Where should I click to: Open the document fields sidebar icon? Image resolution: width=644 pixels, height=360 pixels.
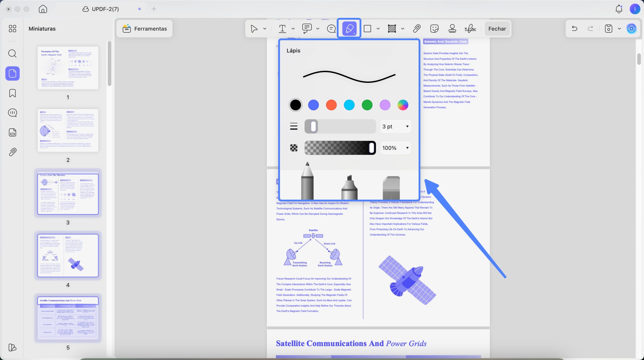tap(12, 132)
